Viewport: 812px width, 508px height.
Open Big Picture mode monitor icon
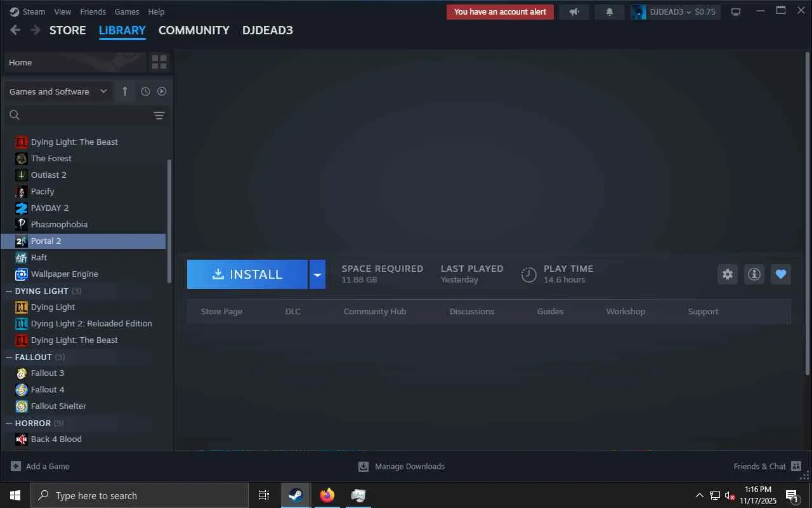[736, 12]
